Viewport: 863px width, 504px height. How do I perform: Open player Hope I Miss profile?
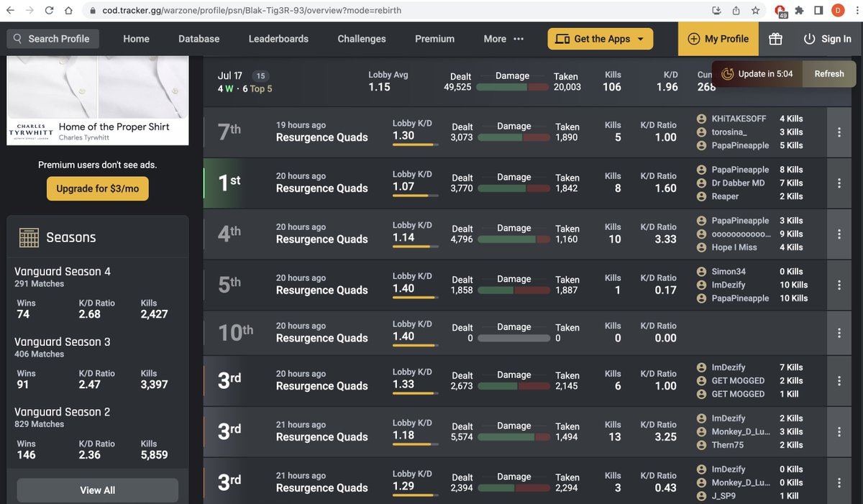click(x=734, y=247)
